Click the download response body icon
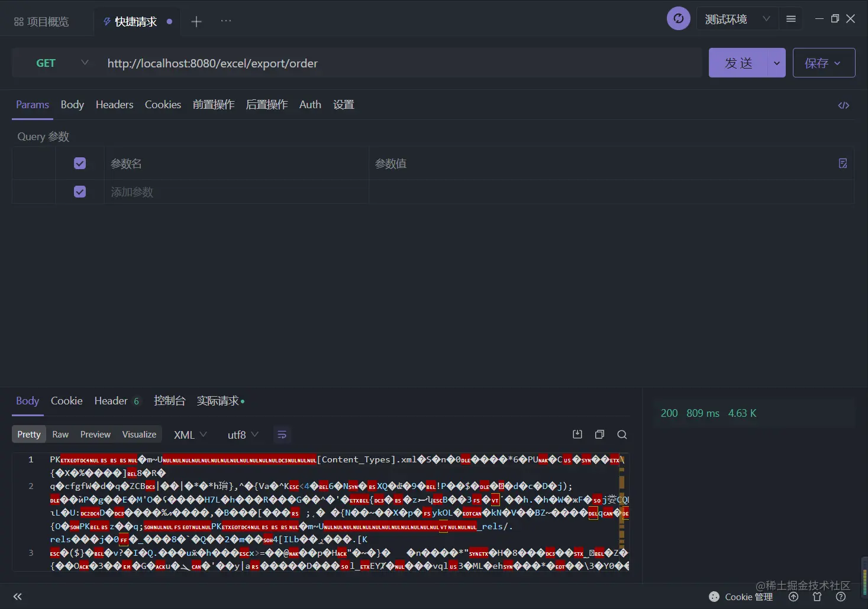 point(577,434)
